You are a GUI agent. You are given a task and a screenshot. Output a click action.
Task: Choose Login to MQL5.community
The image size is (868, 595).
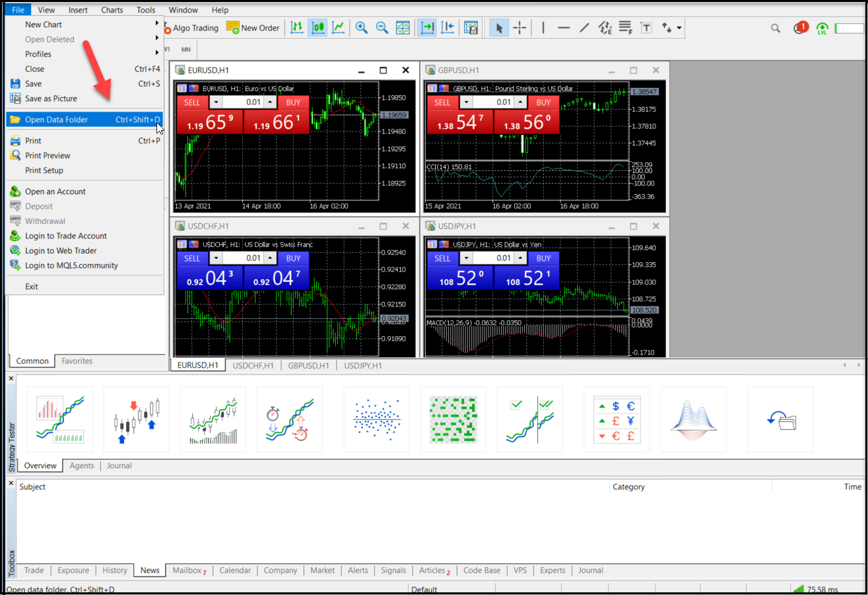pyautogui.click(x=84, y=265)
